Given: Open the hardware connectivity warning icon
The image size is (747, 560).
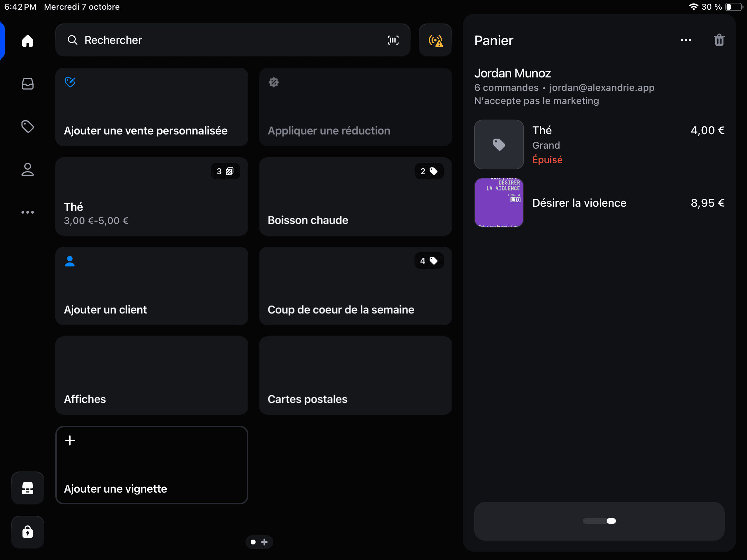Looking at the screenshot, I should 435,40.
